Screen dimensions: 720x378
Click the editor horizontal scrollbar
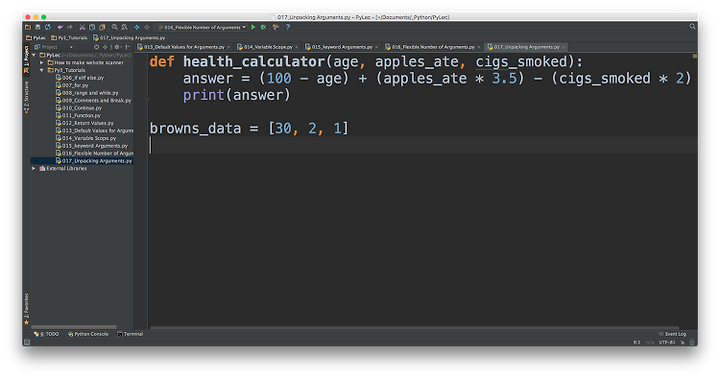coord(414,328)
